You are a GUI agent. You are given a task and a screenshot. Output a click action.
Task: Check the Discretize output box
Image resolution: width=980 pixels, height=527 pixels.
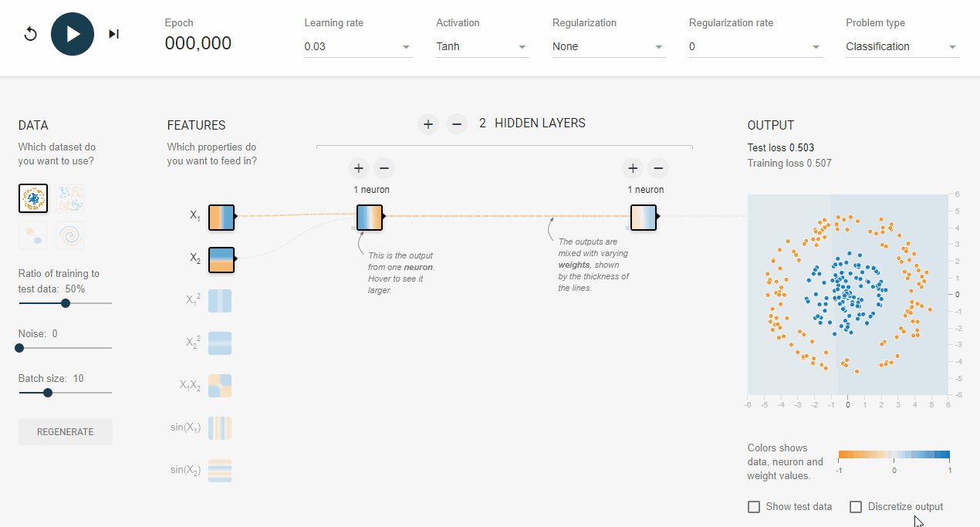pos(856,507)
